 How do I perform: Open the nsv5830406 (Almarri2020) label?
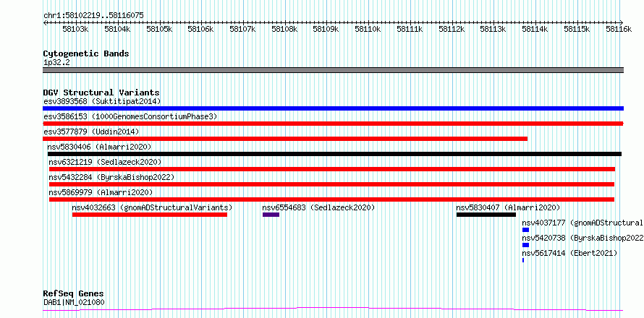click(99, 147)
